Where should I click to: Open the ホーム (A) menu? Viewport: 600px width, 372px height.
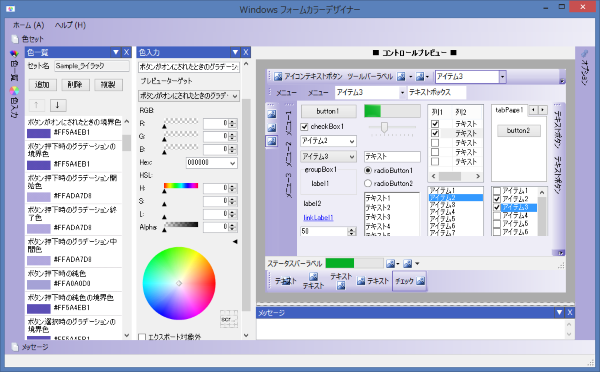(28, 25)
